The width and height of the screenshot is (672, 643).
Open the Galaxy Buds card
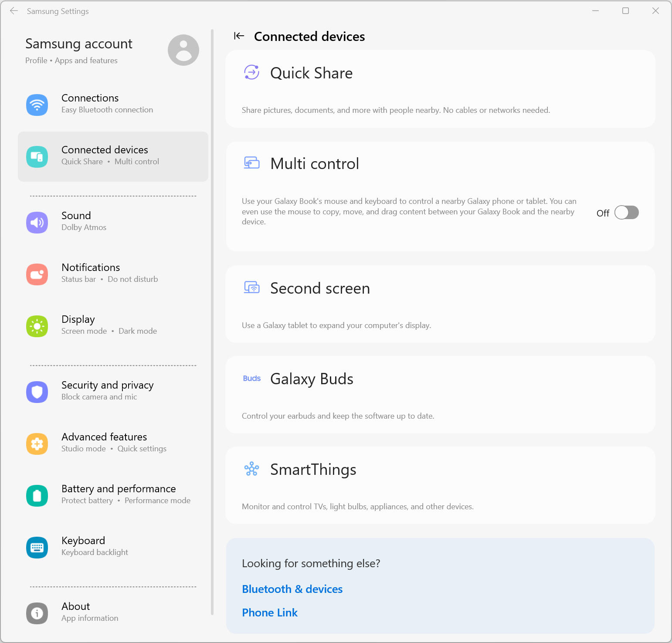click(x=440, y=395)
